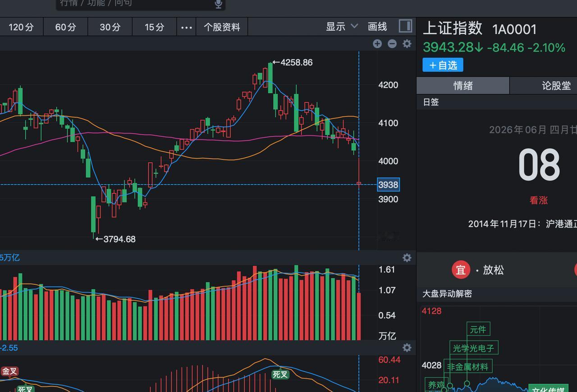Screen dimensions: 577x392
Task: Toggle the side panel layout icon
Action: (x=406, y=27)
